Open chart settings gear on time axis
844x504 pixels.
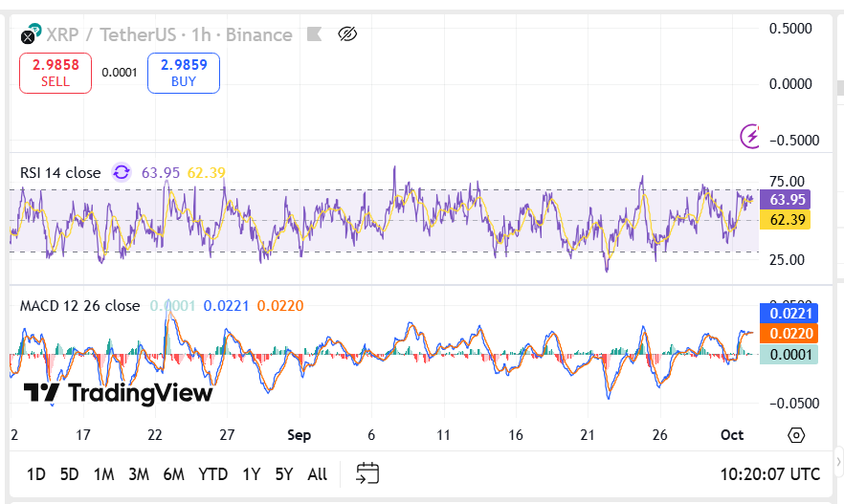(x=796, y=435)
